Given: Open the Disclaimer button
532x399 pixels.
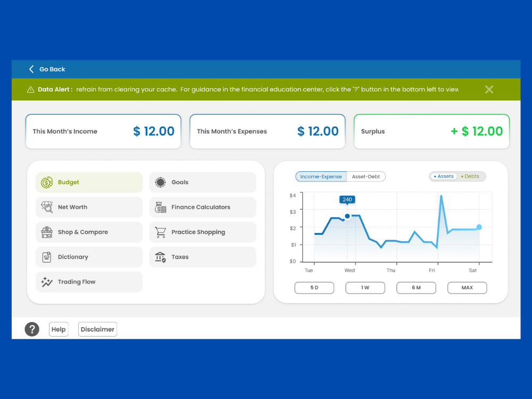Looking at the screenshot, I should (98, 329).
